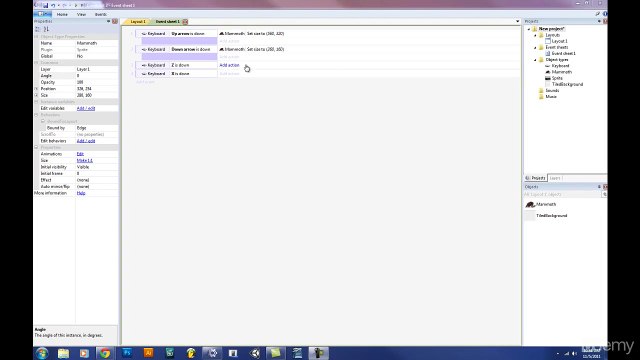Click Add event below the events
The width and height of the screenshot is (640, 360).
coord(145,82)
